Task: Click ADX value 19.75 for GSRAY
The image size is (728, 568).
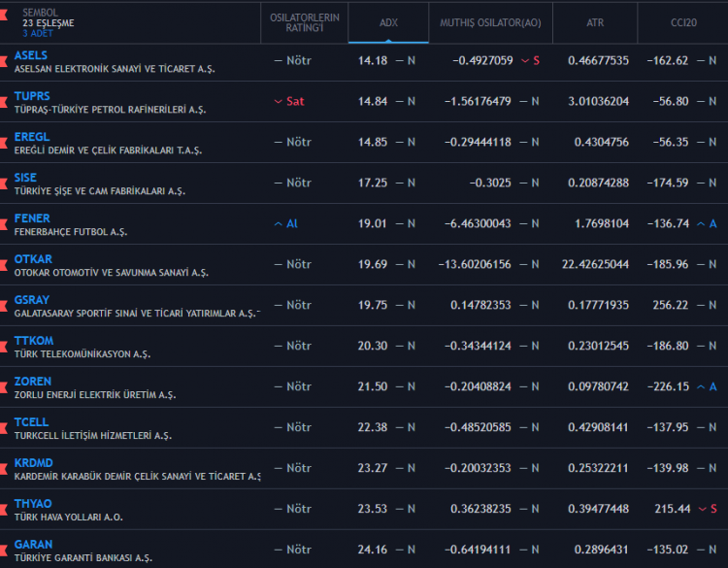Action: pos(373,305)
